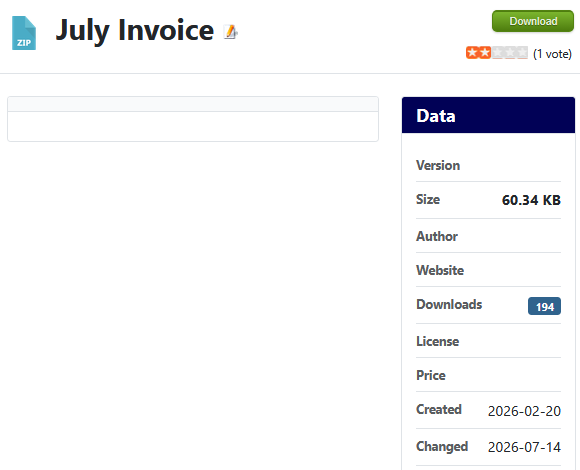Select the 60.34 KB size value

(531, 200)
